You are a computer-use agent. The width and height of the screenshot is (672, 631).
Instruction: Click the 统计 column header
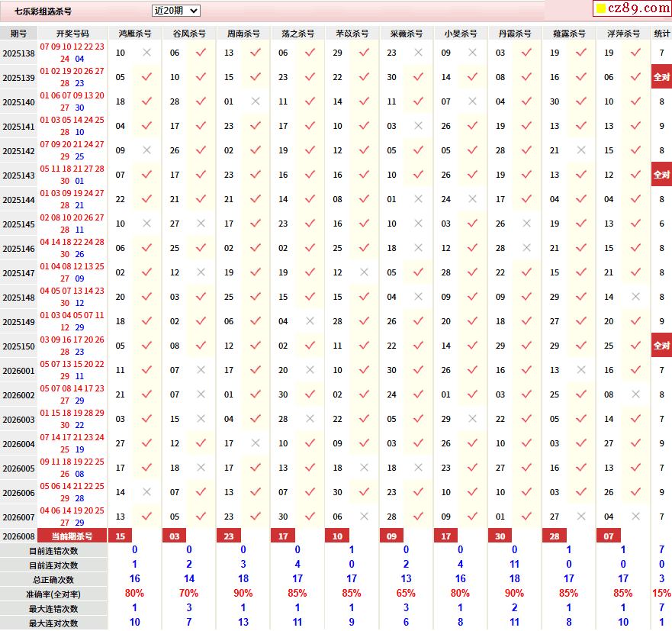tap(662, 34)
